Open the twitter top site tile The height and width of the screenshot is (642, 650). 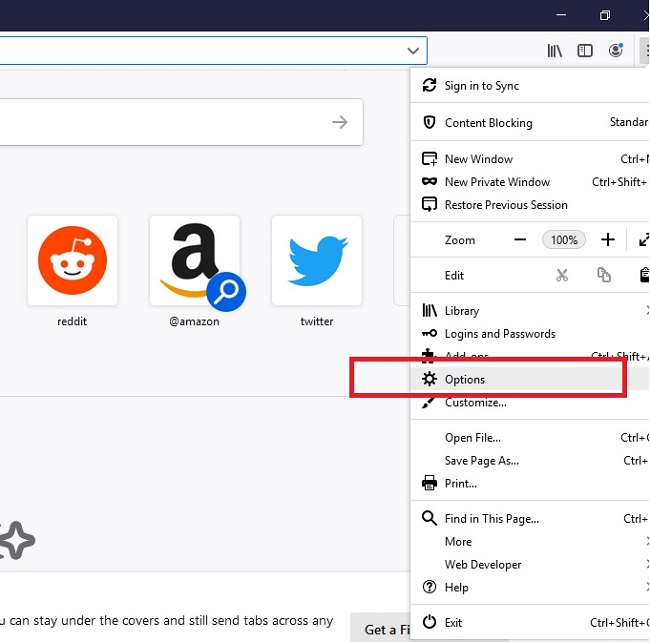(x=317, y=262)
